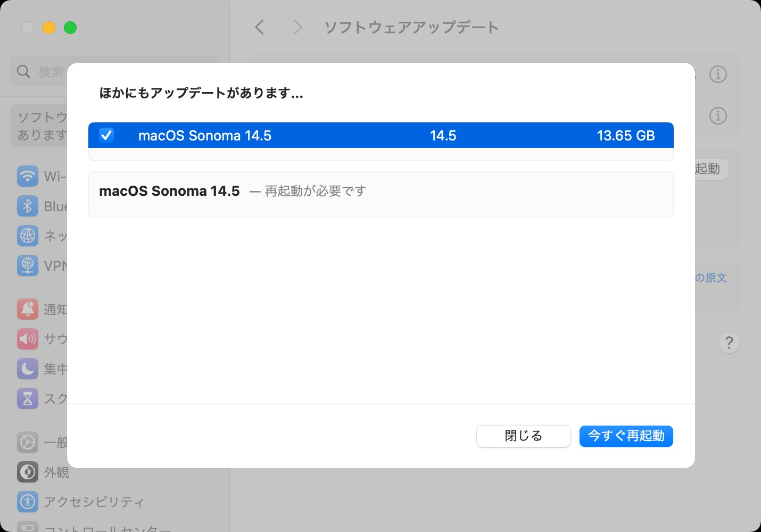This screenshot has height=532, width=761.
Task: Click the ソフトウェアアップデート window title
Action: point(411,27)
